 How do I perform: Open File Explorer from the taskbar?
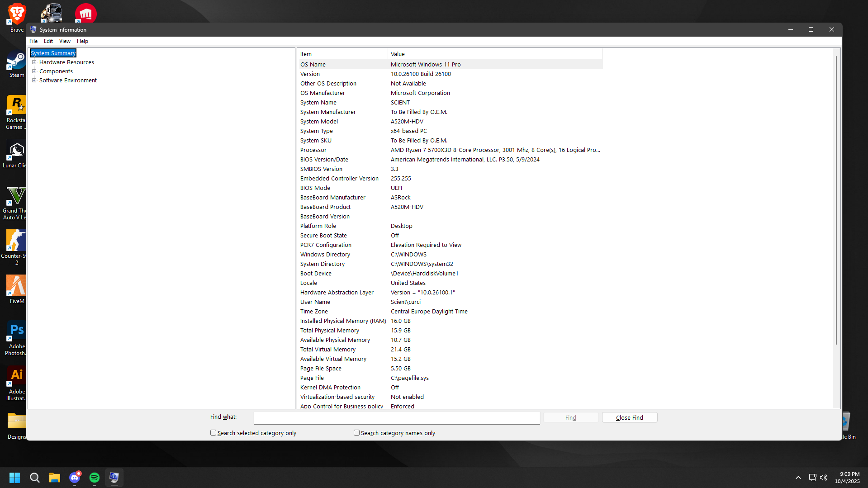[x=55, y=478]
